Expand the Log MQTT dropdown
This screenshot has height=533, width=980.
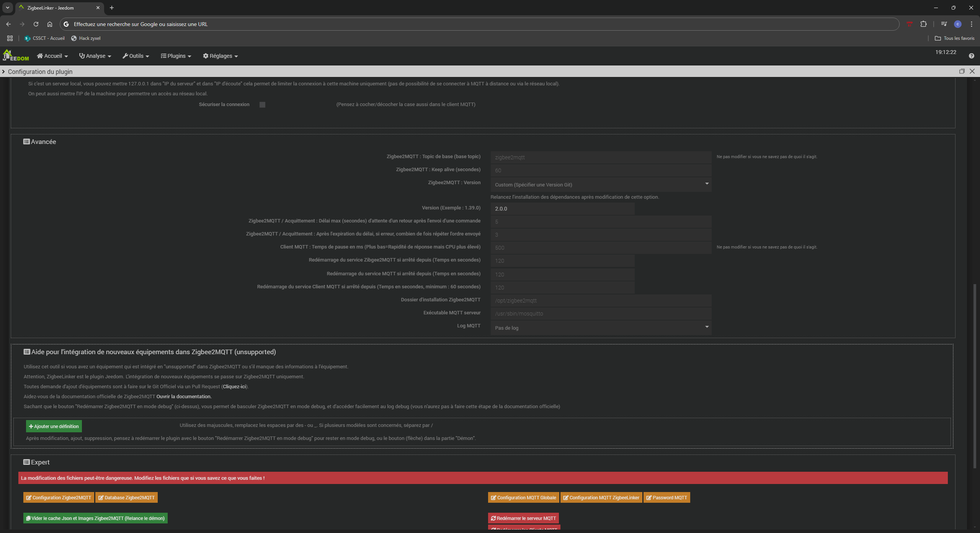coord(601,328)
